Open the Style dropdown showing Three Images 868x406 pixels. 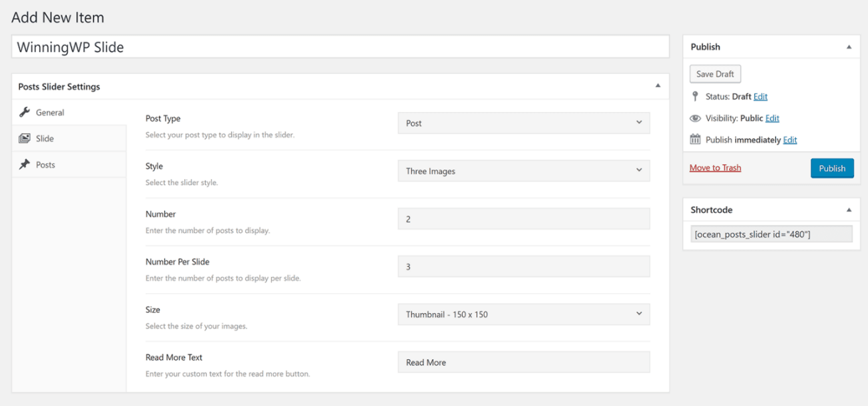(x=523, y=171)
